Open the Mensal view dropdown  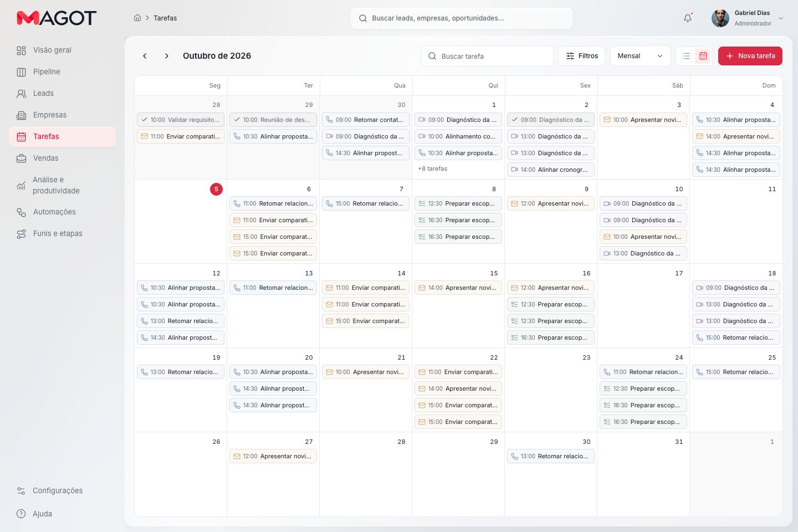(640, 56)
